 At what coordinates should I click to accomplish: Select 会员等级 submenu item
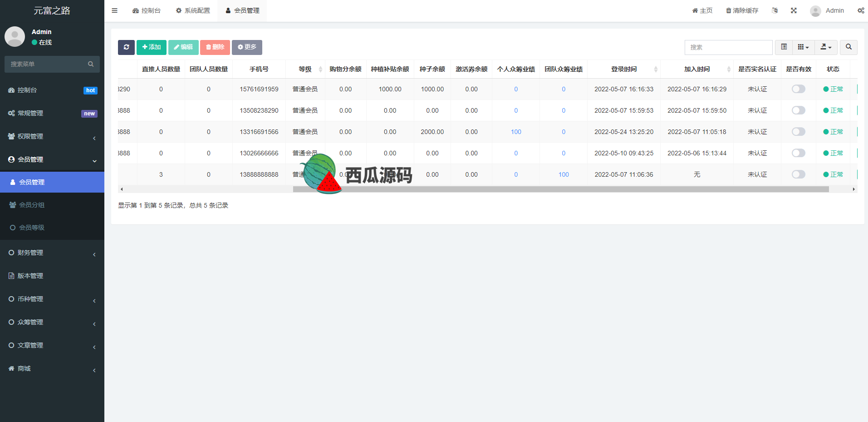(52, 228)
